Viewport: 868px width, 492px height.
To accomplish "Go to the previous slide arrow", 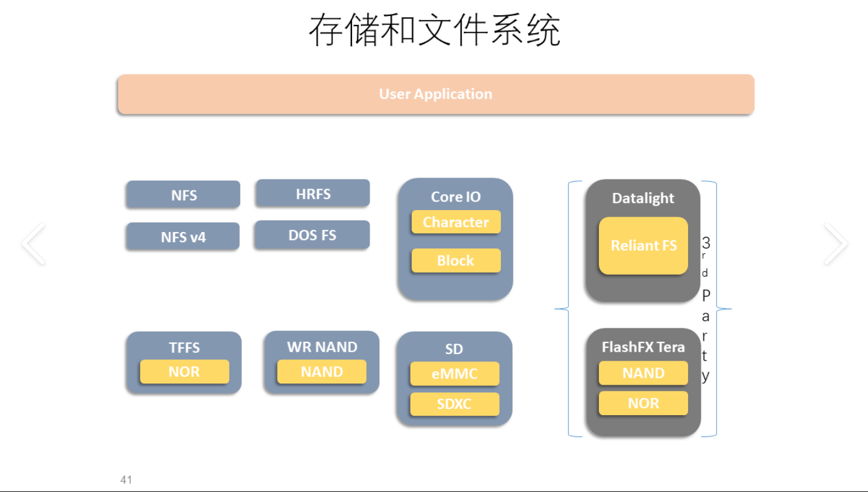I will point(34,244).
